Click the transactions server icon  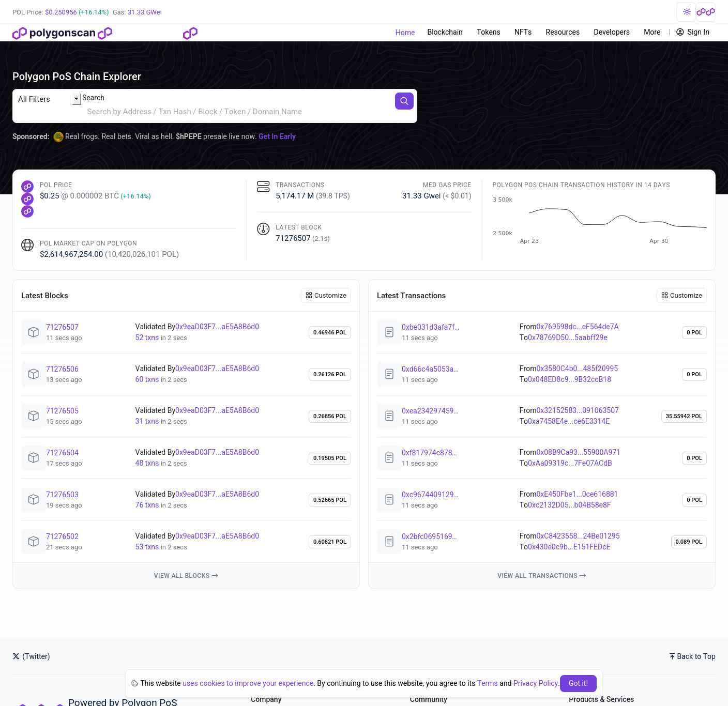point(263,187)
